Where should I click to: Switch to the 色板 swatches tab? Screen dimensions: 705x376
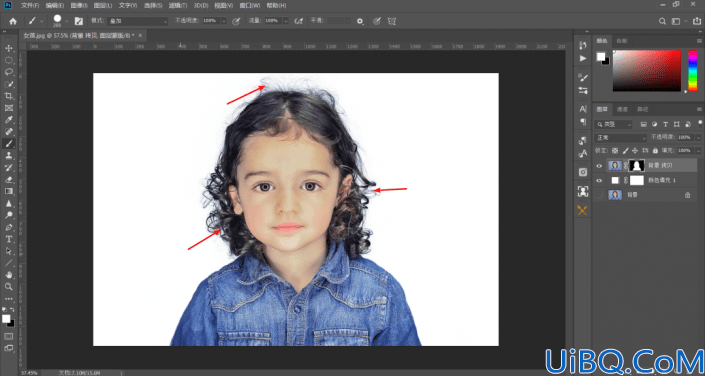tap(622, 40)
